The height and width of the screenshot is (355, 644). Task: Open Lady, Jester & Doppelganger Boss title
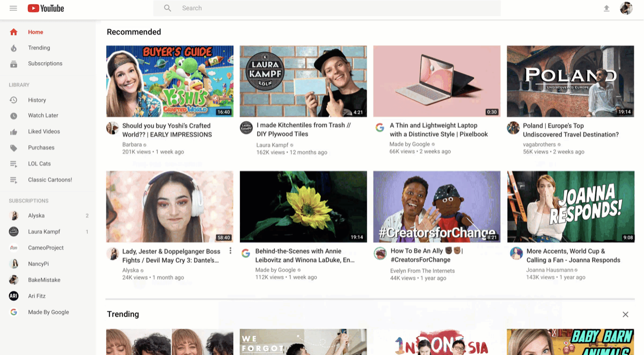[171, 256]
